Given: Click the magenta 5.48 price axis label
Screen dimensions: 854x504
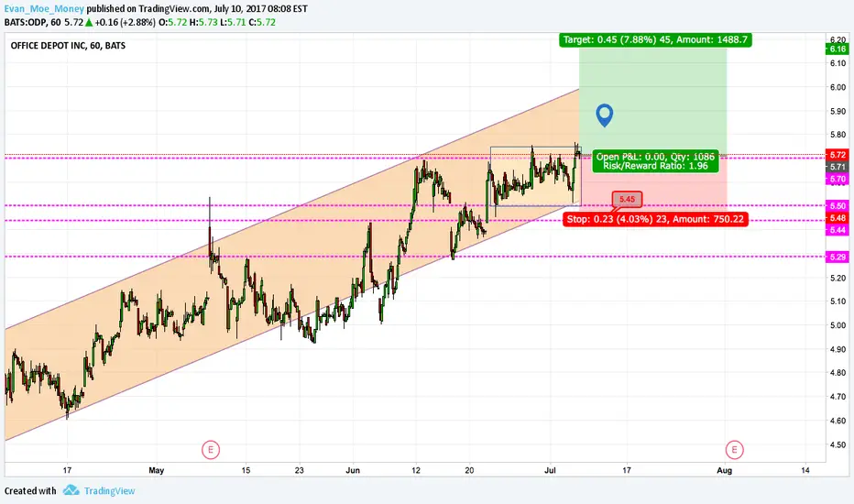Looking at the screenshot, I should pyautogui.click(x=838, y=218).
